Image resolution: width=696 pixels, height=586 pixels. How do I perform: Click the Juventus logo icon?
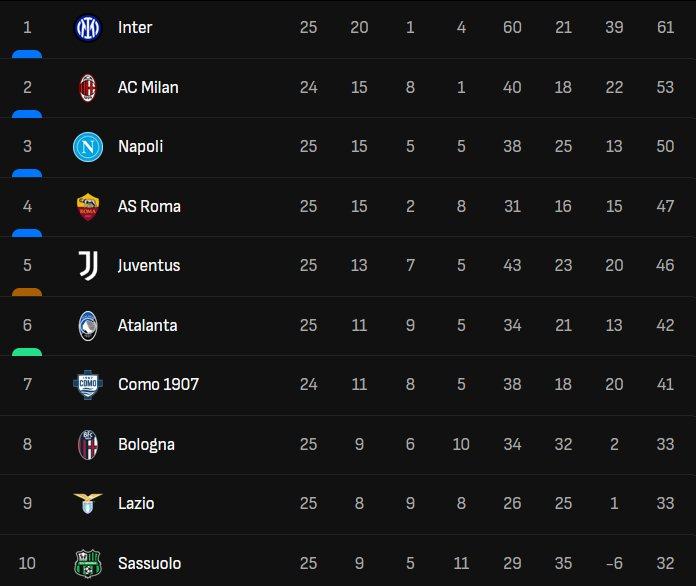[x=88, y=266]
